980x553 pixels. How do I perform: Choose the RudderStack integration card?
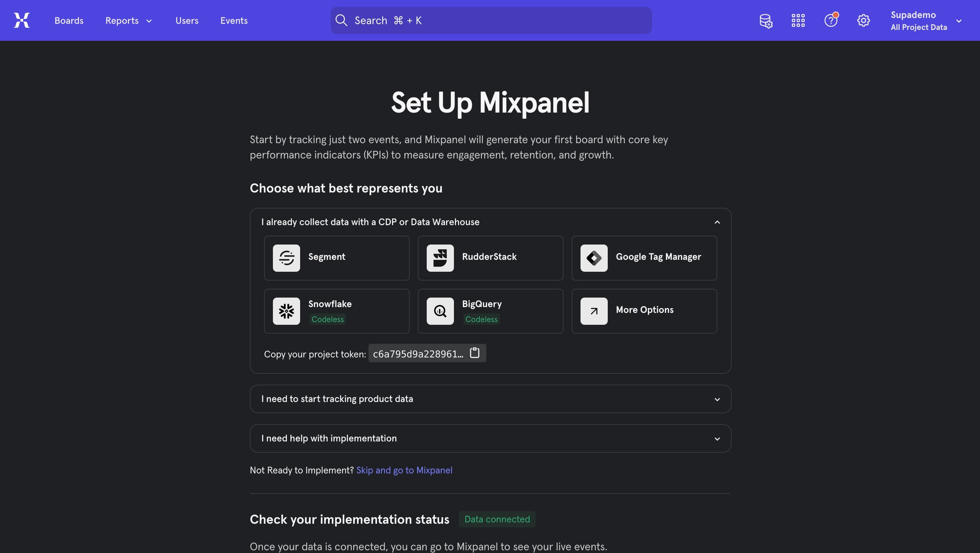pyautogui.click(x=490, y=258)
